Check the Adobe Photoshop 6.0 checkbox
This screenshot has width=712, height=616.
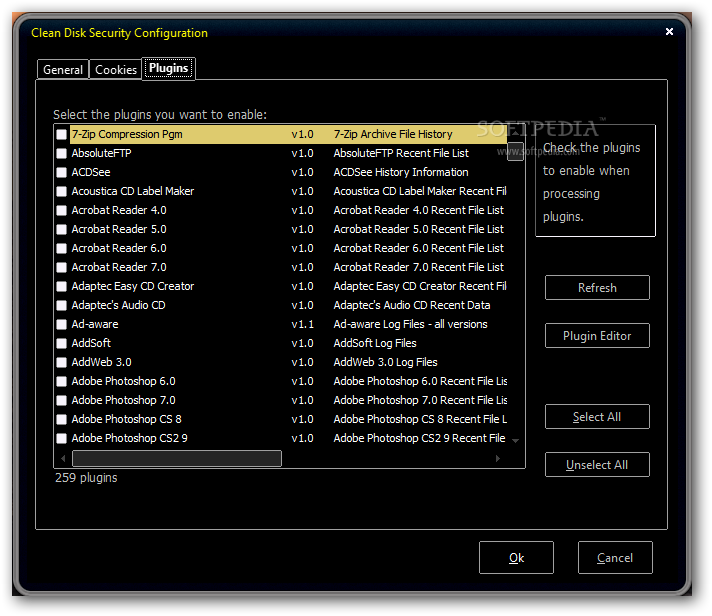point(61,382)
